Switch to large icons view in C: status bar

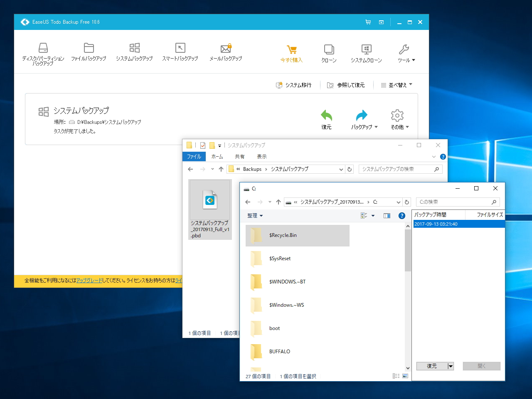(405, 376)
